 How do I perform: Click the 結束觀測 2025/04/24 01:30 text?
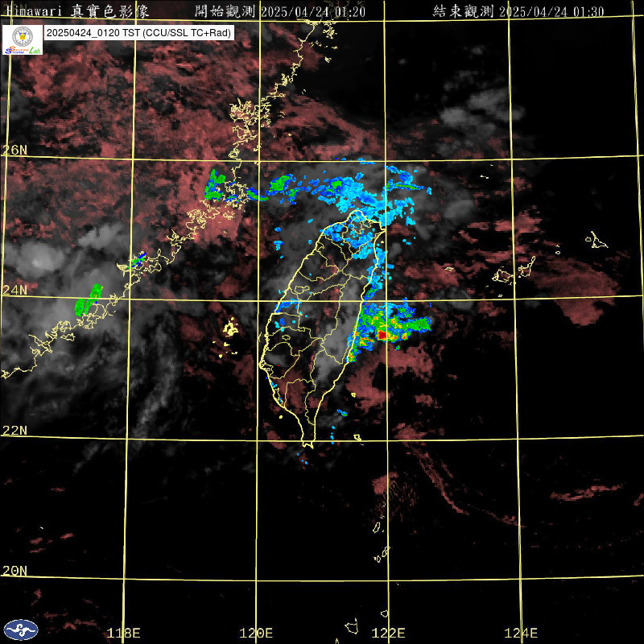518,11
